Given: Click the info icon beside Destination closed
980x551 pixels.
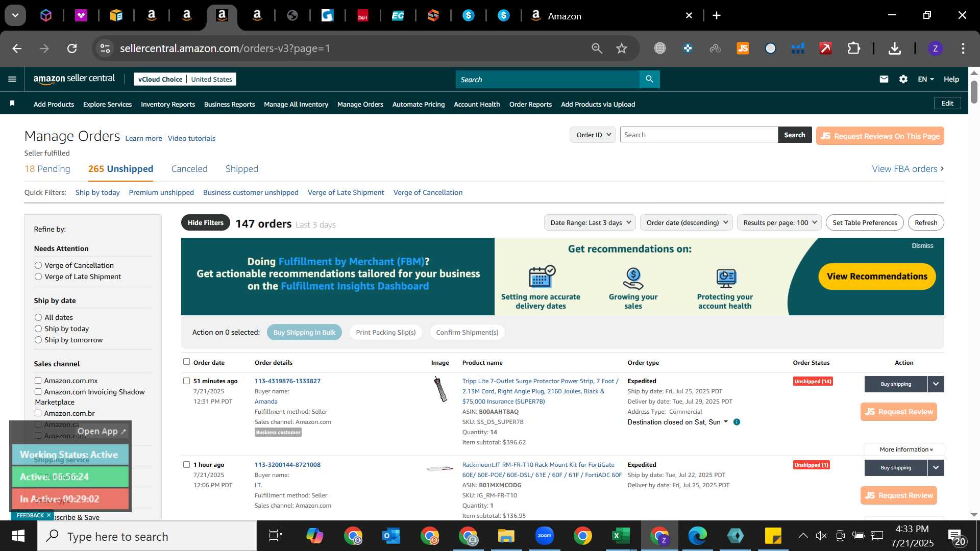Looking at the screenshot, I should pyautogui.click(x=737, y=422).
